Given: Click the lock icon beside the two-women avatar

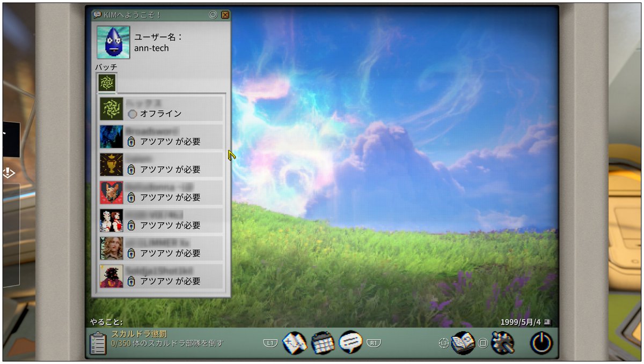Looking at the screenshot, I should pos(131,225).
